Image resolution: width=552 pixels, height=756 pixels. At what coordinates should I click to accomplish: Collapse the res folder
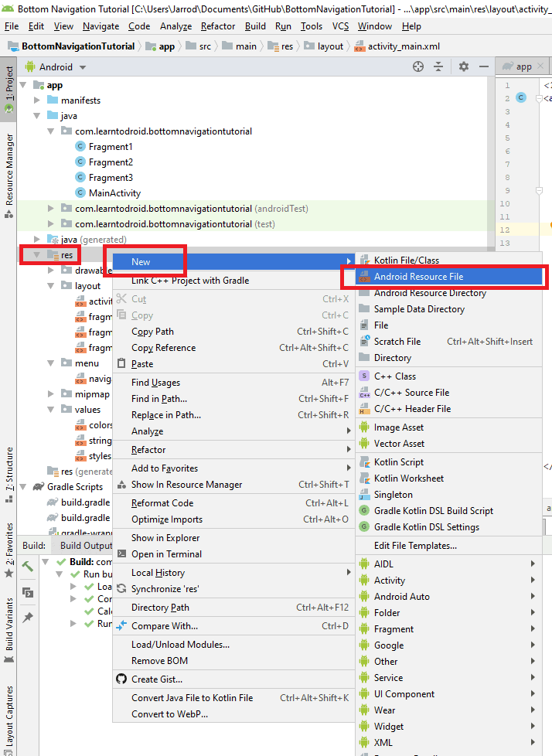tap(36, 255)
